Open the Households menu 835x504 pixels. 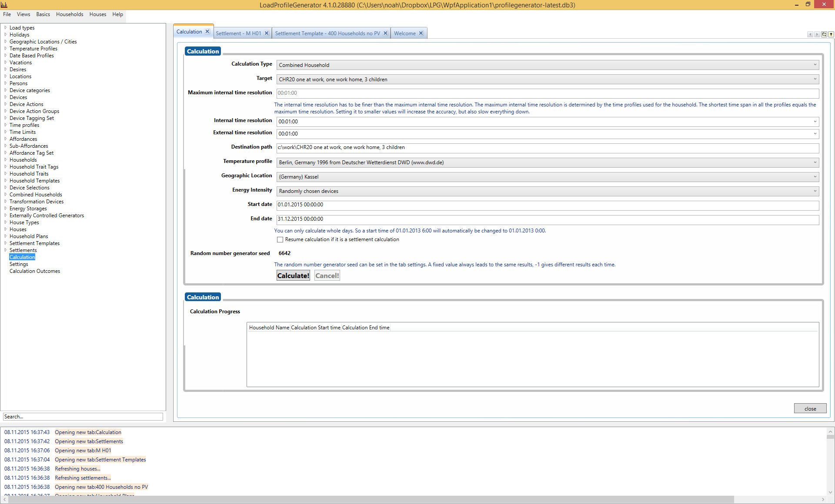click(70, 14)
